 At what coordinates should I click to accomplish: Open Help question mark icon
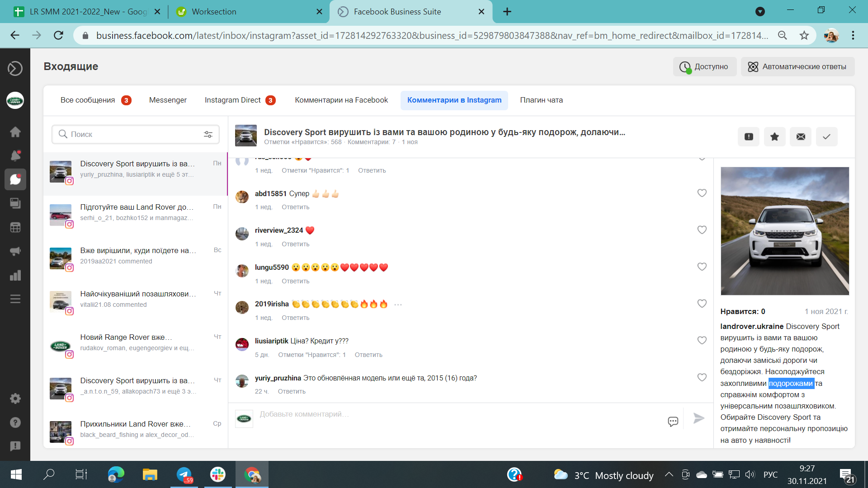click(x=15, y=422)
